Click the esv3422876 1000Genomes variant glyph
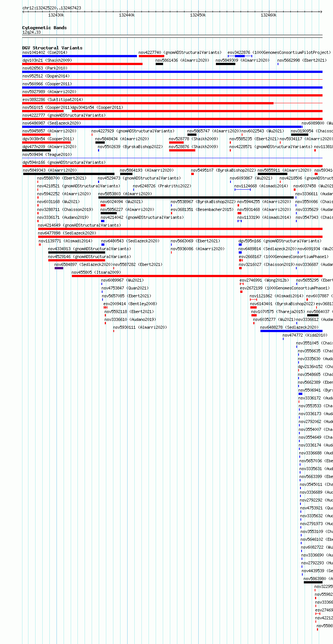The width and height of the screenshot is (333, 644). (x=240, y=56)
